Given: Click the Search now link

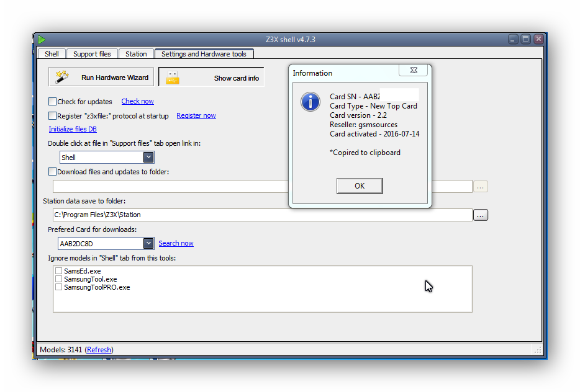Looking at the screenshot, I should (176, 243).
